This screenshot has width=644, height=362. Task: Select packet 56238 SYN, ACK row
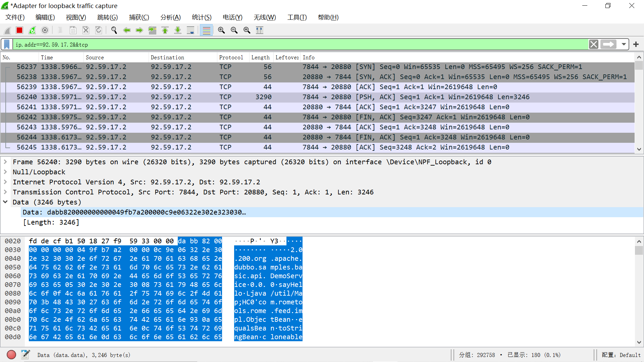(x=317, y=77)
